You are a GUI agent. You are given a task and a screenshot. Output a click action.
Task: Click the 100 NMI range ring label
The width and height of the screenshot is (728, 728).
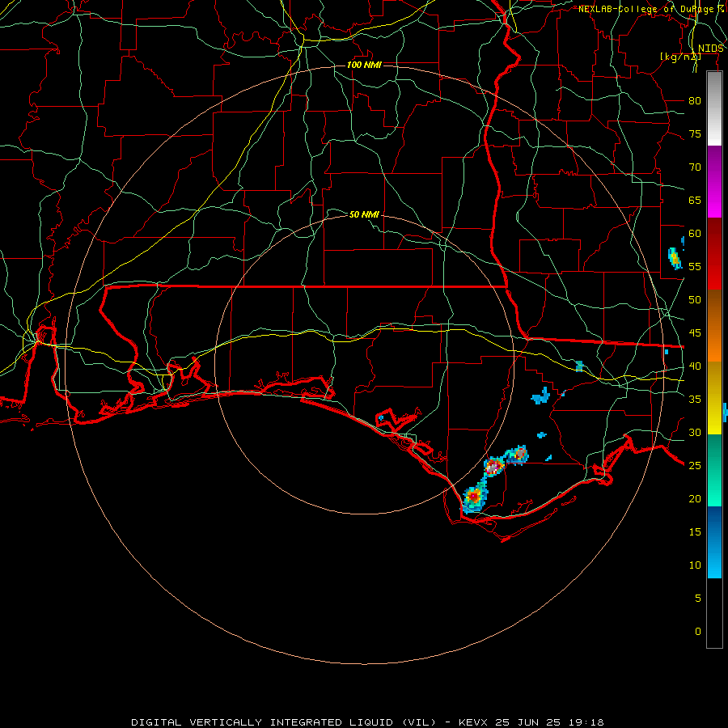click(364, 65)
